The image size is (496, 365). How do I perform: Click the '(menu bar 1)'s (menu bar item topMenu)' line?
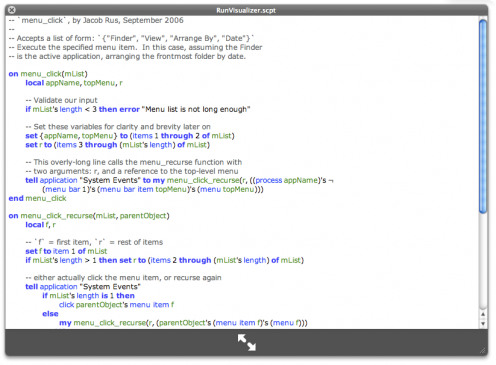coord(153,189)
